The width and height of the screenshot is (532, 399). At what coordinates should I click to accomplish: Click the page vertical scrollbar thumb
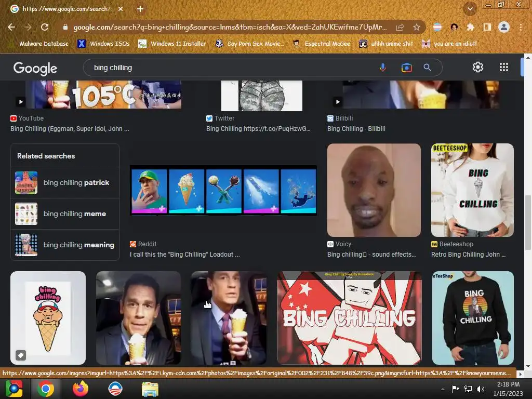pyautogui.click(x=528, y=222)
